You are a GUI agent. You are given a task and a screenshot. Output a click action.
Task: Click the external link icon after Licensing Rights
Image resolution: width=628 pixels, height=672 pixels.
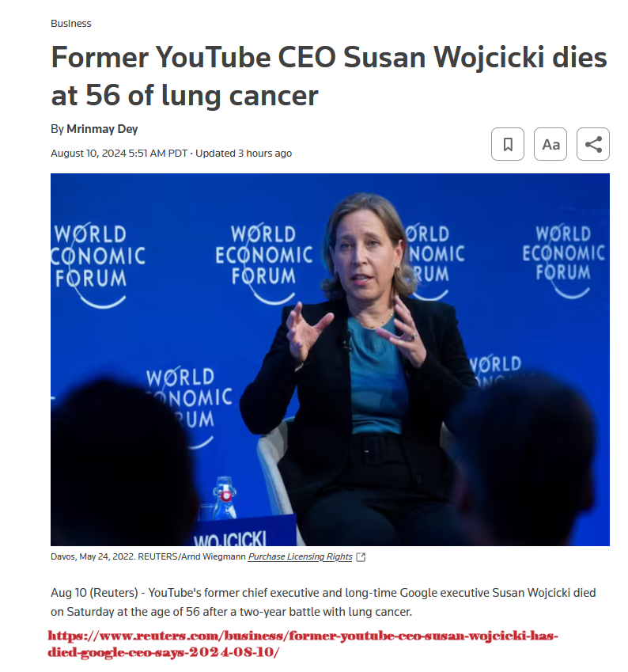pyautogui.click(x=361, y=556)
